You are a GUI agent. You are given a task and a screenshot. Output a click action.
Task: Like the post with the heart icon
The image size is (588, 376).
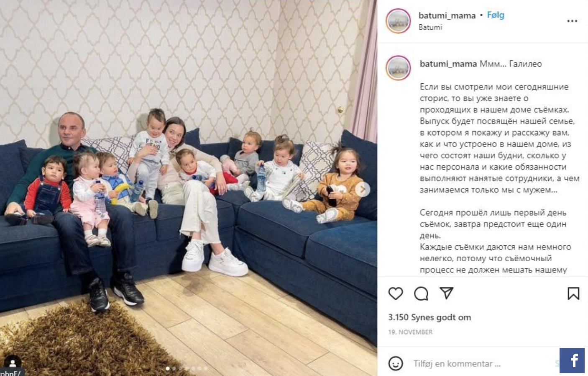(395, 294)
